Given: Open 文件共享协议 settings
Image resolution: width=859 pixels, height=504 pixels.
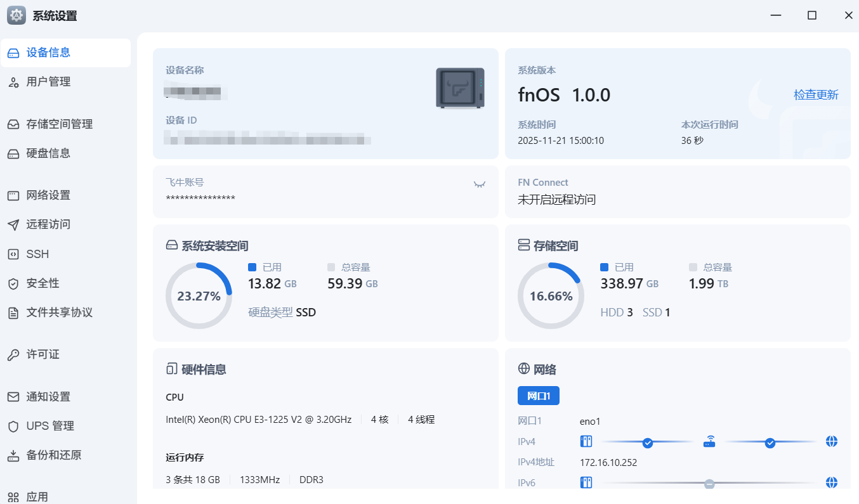Looking at the screenshot, I should (x=66, y=313).
